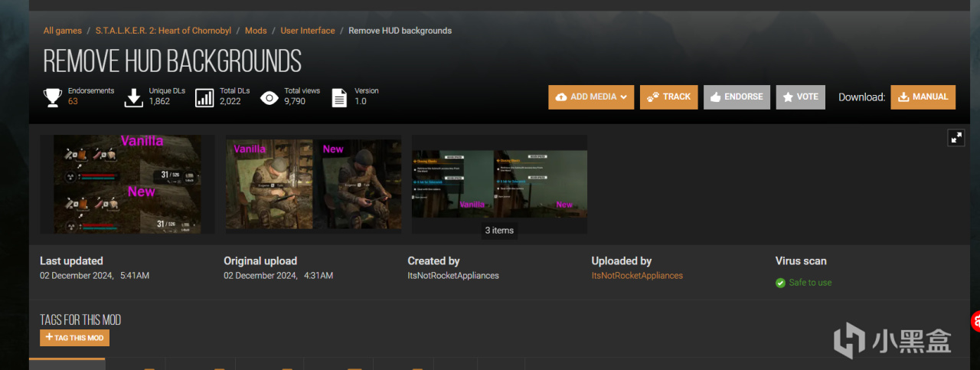Click the version 1.0 value

tap(361, 101)
